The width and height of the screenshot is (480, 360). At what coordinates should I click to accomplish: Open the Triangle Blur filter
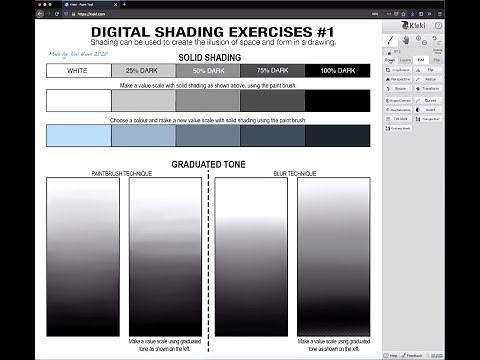428,119
